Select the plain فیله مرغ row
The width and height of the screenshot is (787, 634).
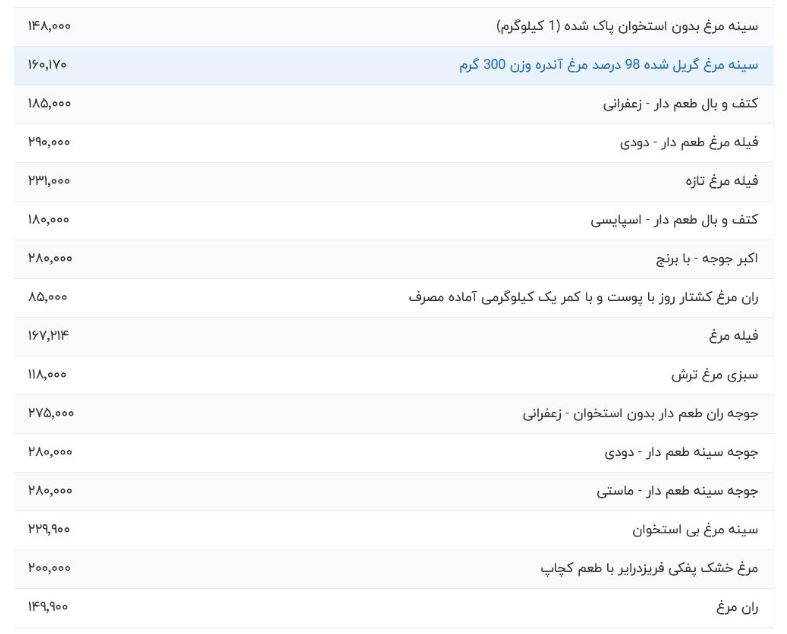click(394, 336)
